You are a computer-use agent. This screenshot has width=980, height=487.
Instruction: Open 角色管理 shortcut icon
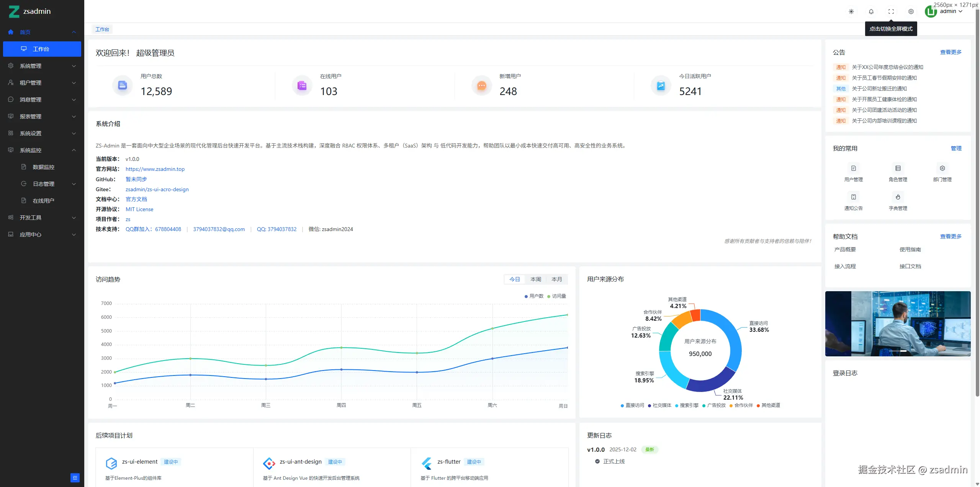click(x=898, y=168)
